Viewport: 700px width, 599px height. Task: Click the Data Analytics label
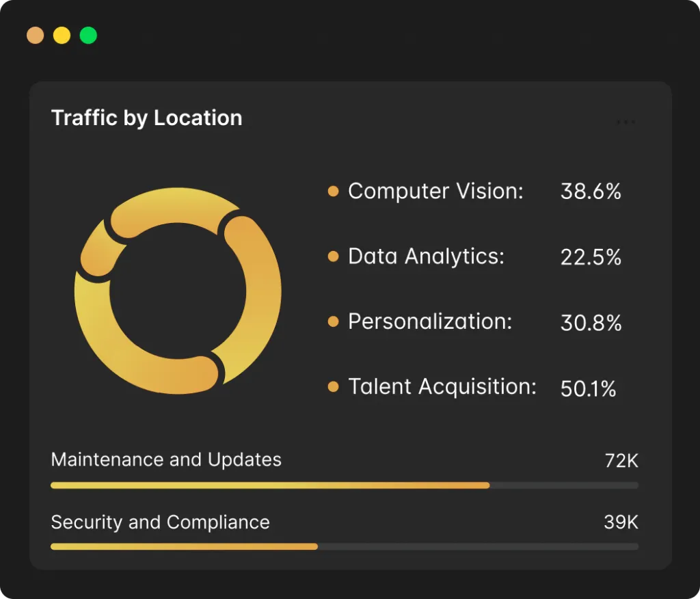(427, 256)
